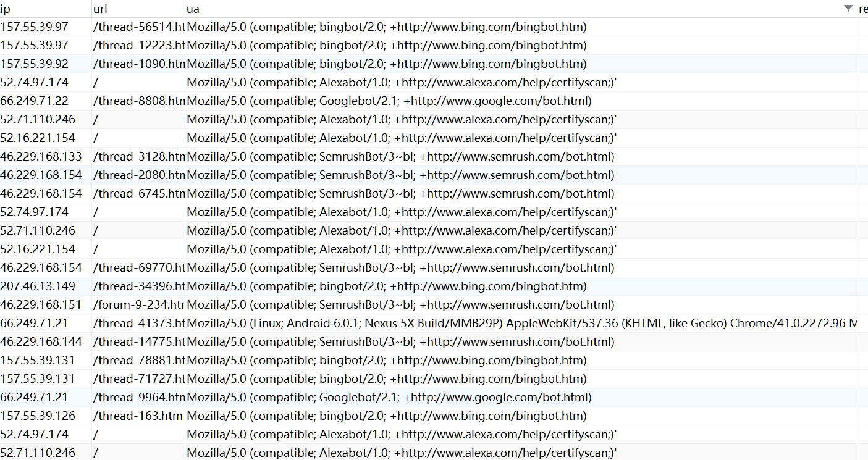Screen dimensions: 868x460
Task: Click url cell /thread-9964
Action: (138, 398)
